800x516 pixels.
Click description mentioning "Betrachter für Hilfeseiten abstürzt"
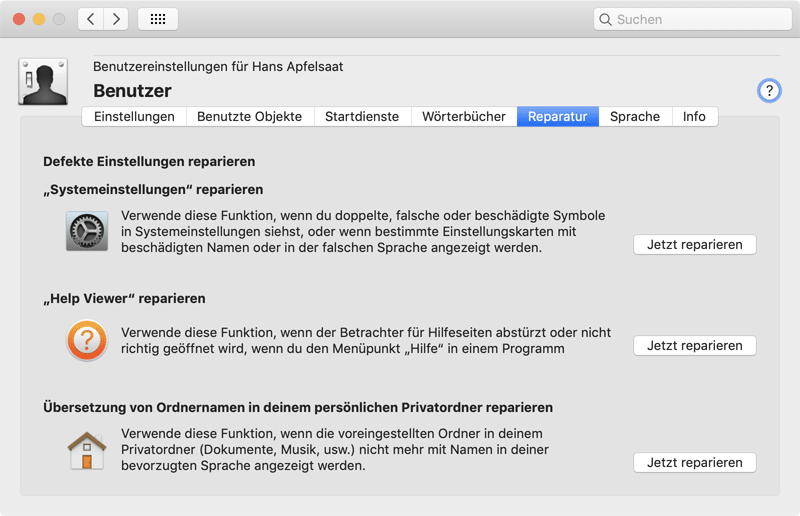click(x=366, y=340)
